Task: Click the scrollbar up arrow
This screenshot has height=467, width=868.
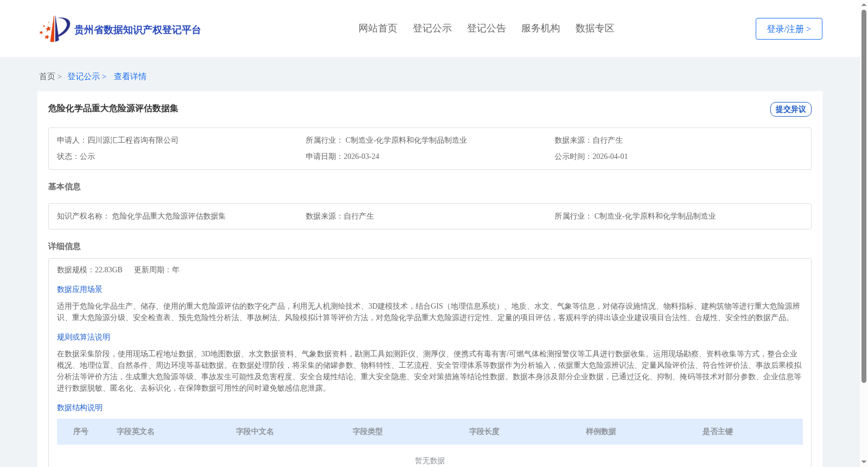Action: (864, 4)
